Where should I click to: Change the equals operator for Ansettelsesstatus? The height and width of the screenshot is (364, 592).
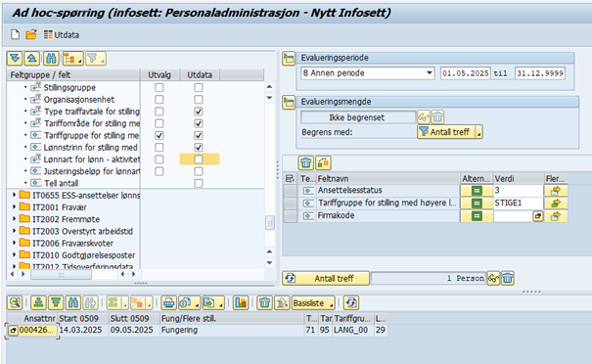pos(477,191)
